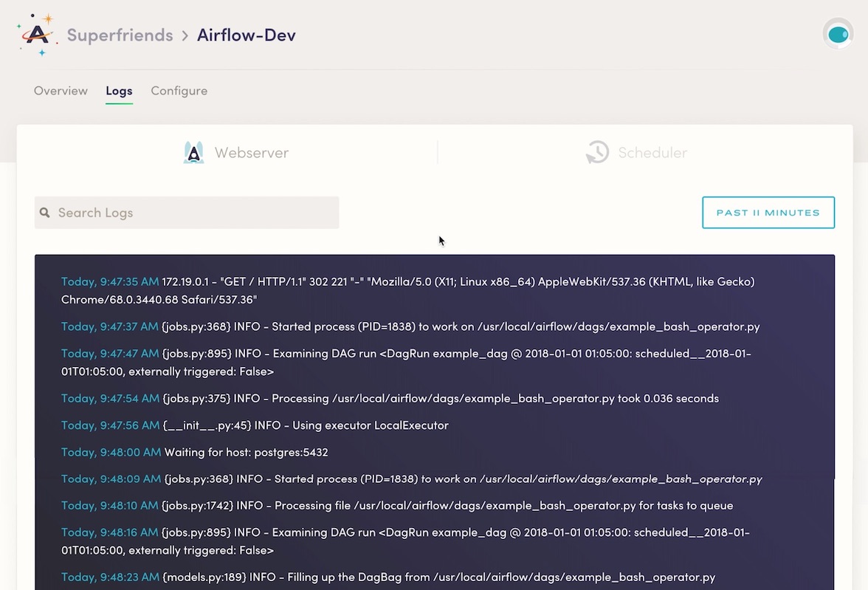Viewport: 868px width, 590px height.
Task: Click the Webserver rocket icon
Action: (193, 152)
